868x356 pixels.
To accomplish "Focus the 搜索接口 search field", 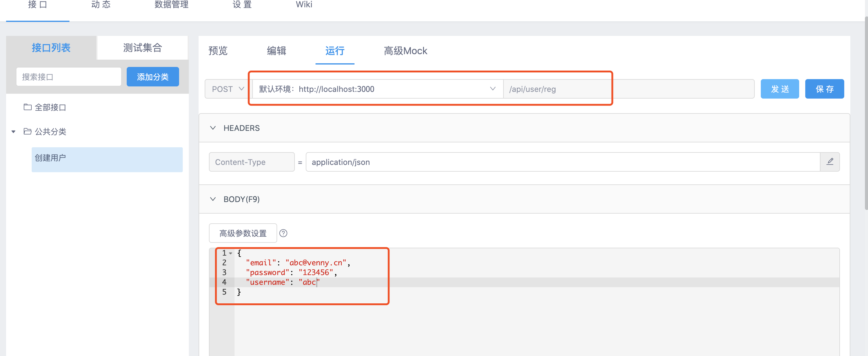I will click(69, 76).
